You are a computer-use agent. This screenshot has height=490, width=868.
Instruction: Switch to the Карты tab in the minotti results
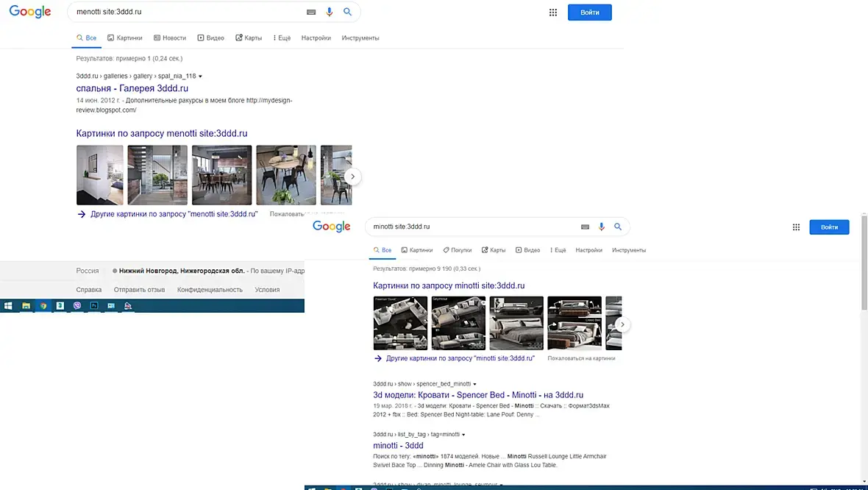pyautogui.click(x=494, y=250)
